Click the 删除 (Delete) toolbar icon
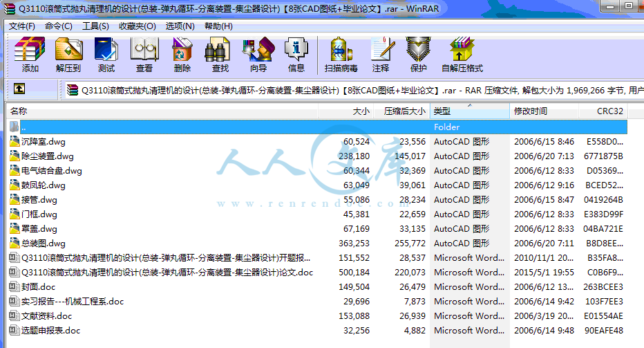644x348 pixels. (x=182, y=54)
